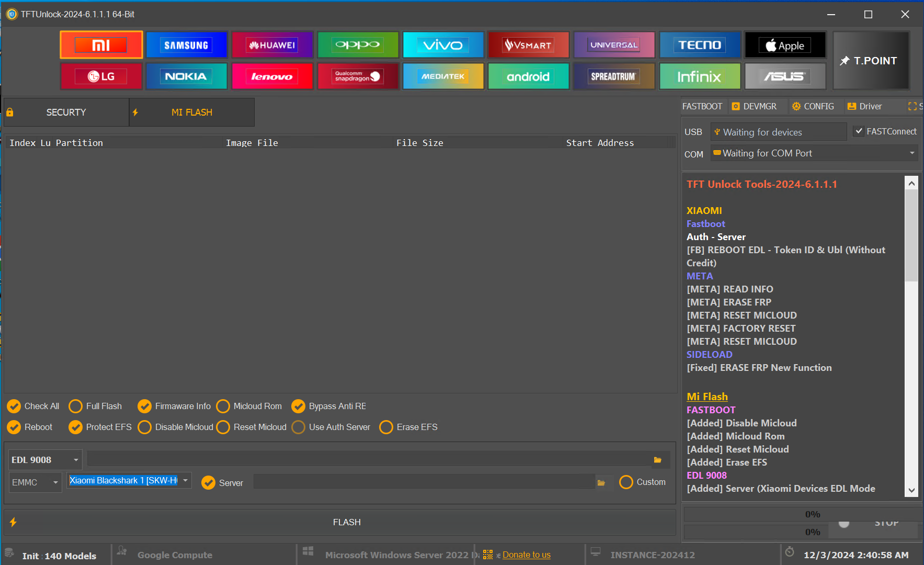924x565 pixels.
Task: Switch to the MI FLASH tab
Action: coord(191,112)
